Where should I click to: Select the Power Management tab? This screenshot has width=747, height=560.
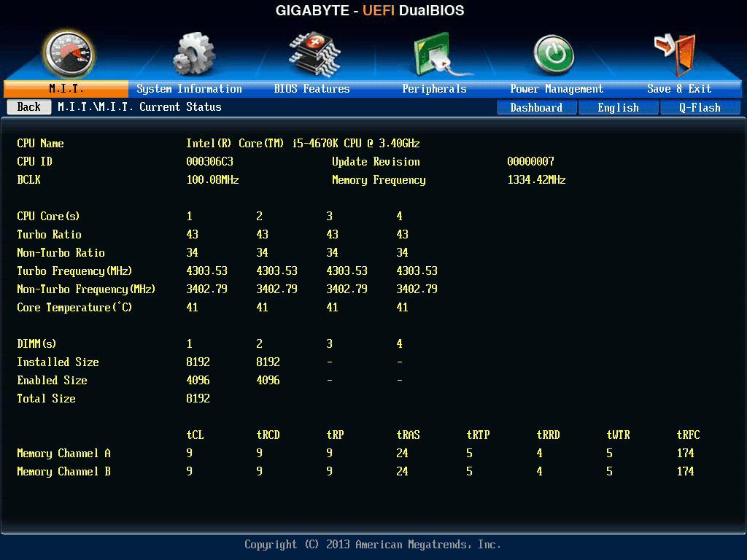click(x=557, y=88)
